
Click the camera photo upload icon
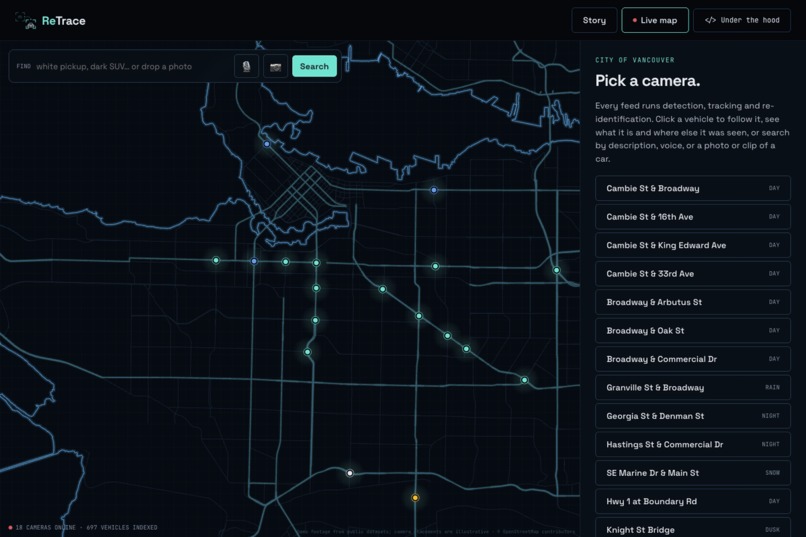(276, 66)
